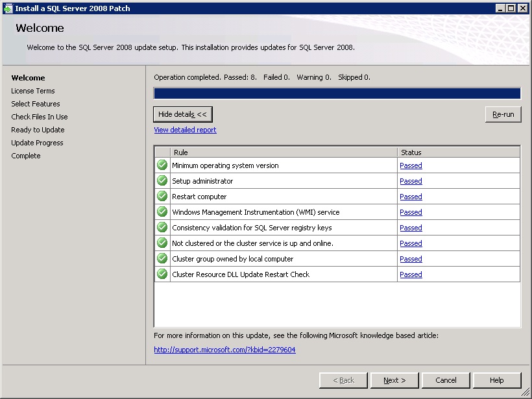Image resolution: width=532 pixels, height=399 pixels.
Task: Open the support.microsoft.com kbid=2279604 link
Action: point(224,350)
